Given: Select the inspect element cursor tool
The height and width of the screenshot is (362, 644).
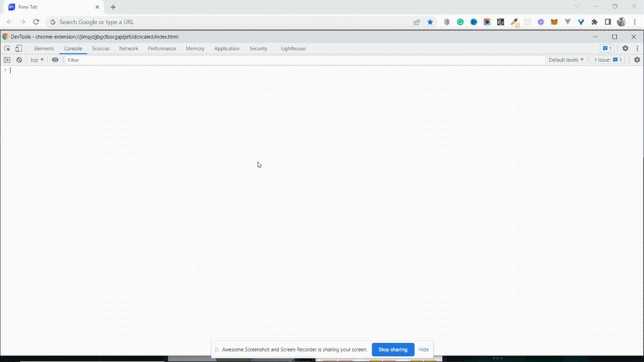Looking at the screenshot, I should [7, 48].
